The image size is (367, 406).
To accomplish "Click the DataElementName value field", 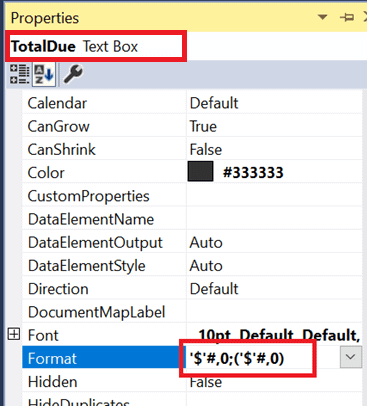I will (x=274, y=219).
